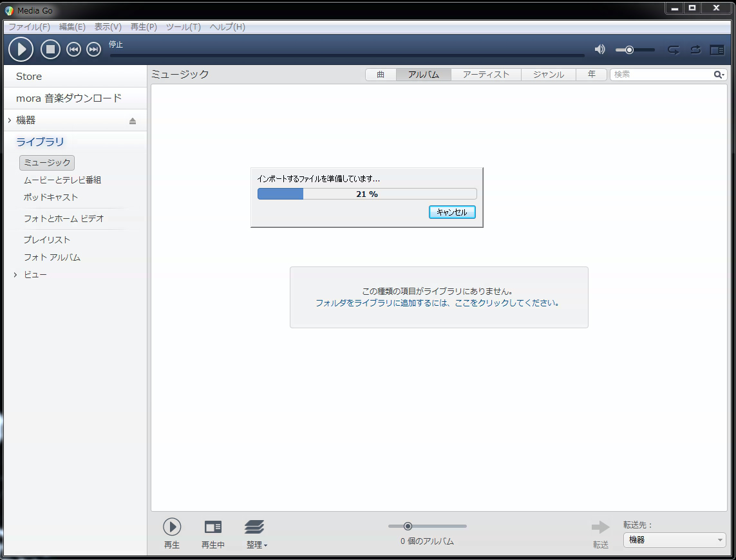
Task: Click the bottom 再生 play icon
Action: [x=172, y=527]
